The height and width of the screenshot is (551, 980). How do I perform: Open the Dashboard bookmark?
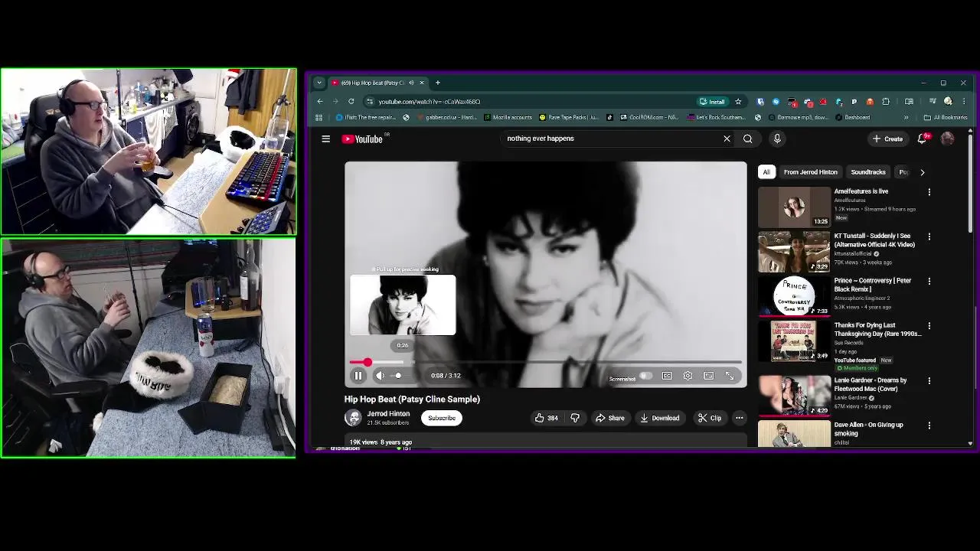click(x=852, y=117)
